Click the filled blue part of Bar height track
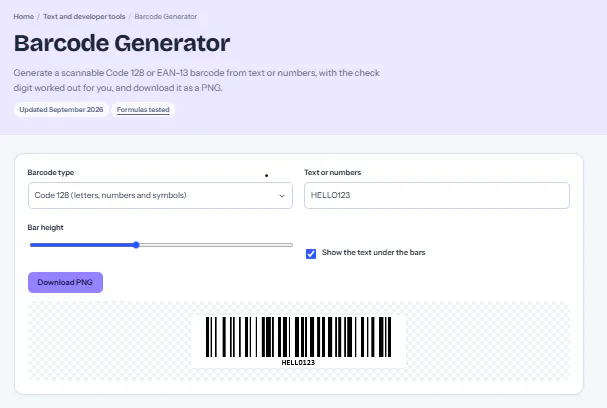Image resolution: width=607 pixels, height=408 pixels. tap(81, 245)
